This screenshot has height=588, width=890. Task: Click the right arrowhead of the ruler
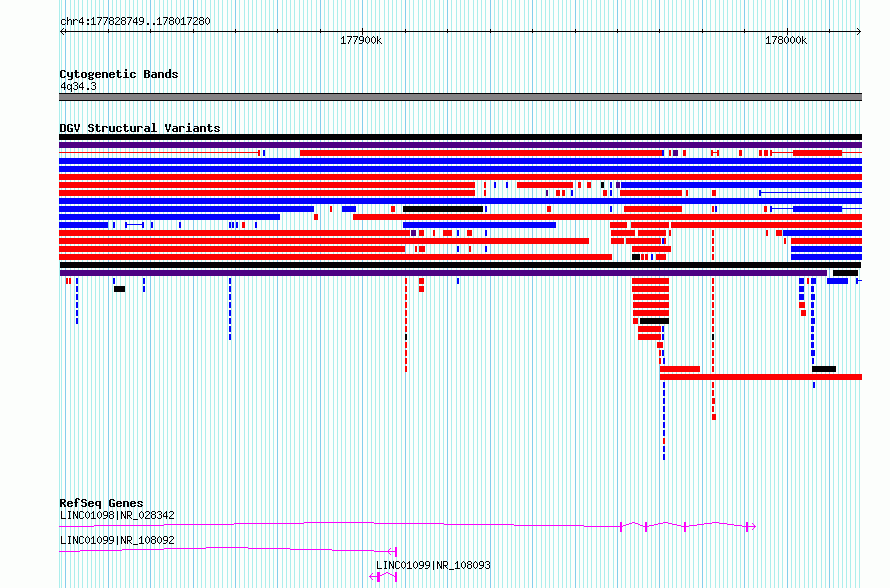(x=859, y=32)
